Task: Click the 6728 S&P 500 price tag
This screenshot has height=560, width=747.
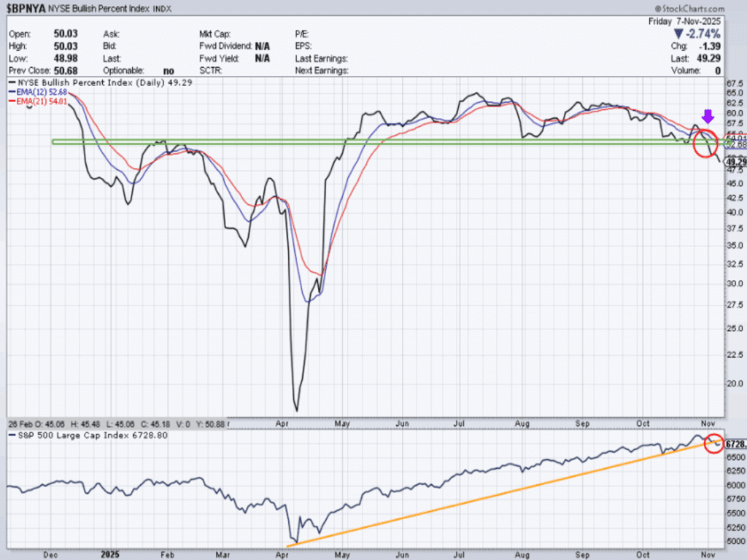Action: pyautogui.click(x=735, y=444)
